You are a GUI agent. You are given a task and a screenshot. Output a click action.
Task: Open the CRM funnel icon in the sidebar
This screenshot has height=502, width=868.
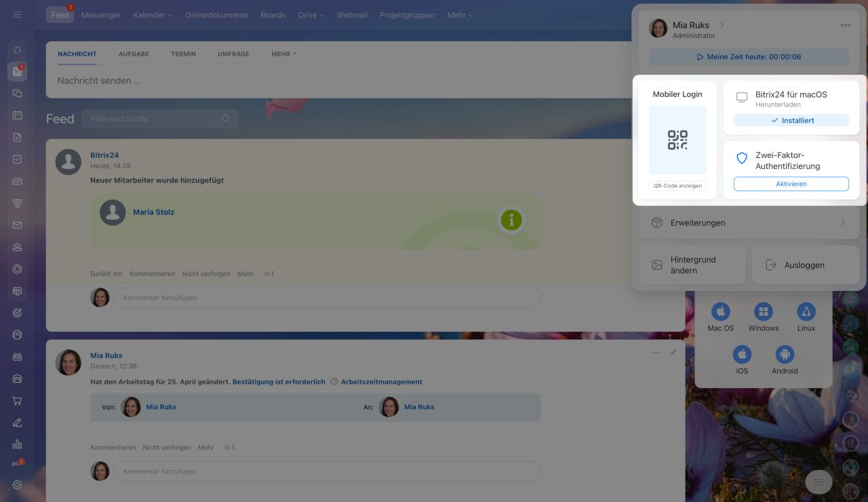(17, 203)
